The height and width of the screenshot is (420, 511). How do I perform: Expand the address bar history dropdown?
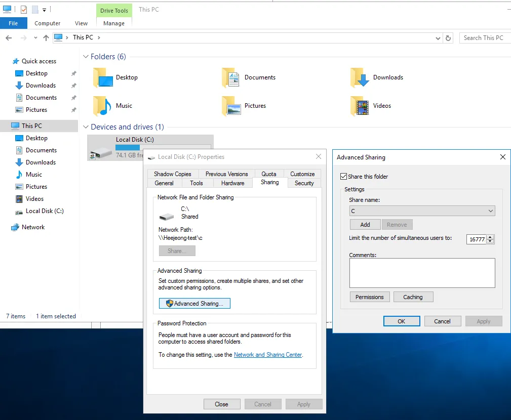[x=438, y=38]
